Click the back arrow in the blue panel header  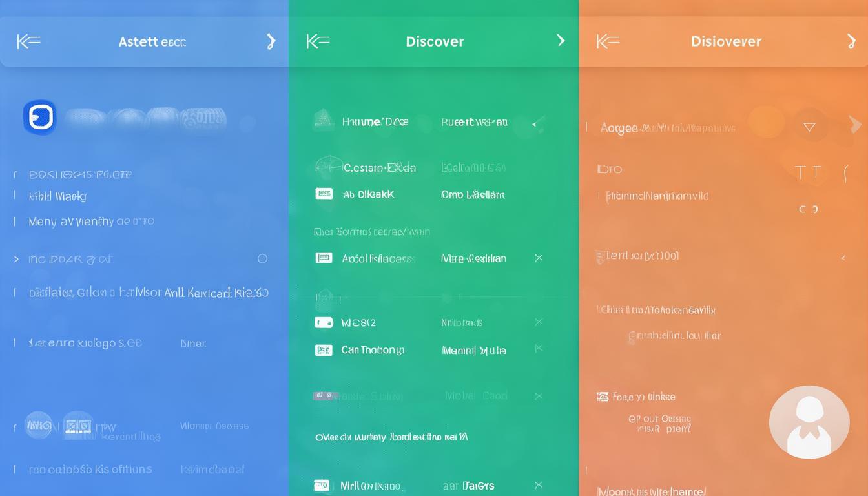[x=28, y=42]
